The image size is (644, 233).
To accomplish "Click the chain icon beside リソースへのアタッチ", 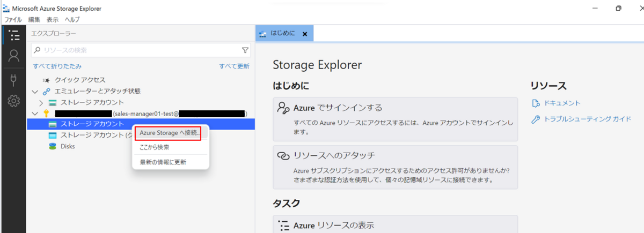I will pos(283,155).
